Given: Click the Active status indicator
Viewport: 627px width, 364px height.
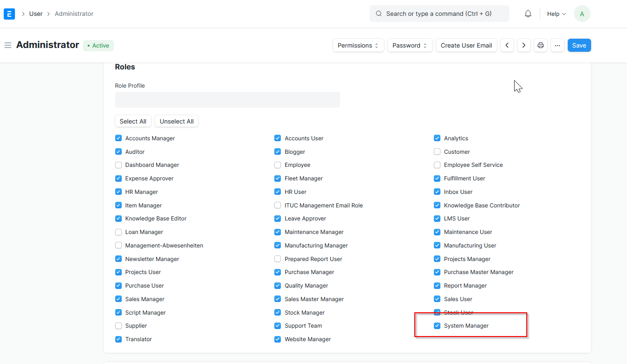Looking at the screenshot, I should (x=98, y=45).
